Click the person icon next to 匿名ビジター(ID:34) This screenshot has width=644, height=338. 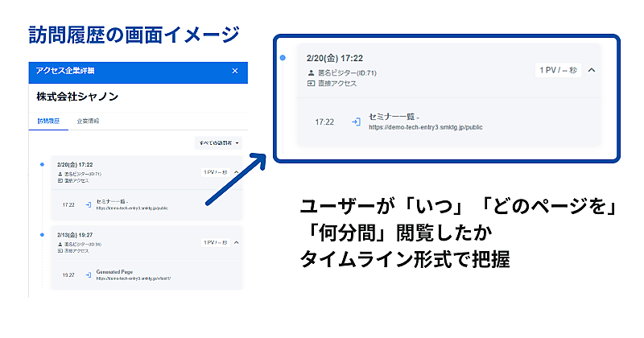coord(60,245)
